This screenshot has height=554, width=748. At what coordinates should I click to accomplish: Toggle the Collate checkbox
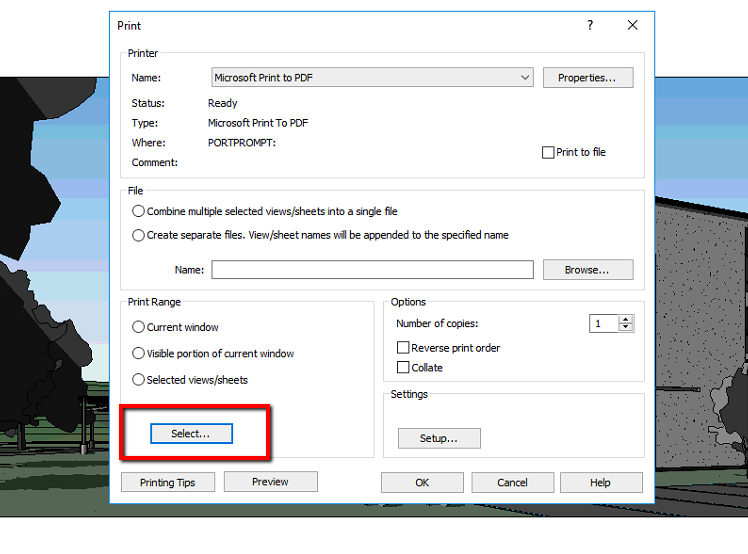(x=403, y=367)
